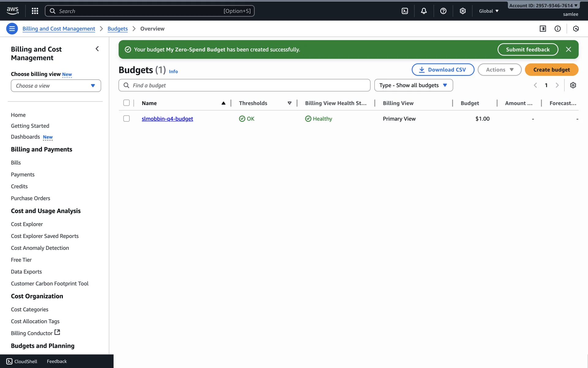Collapse the Billing and Cost Management sidebar

pos(97,49)
